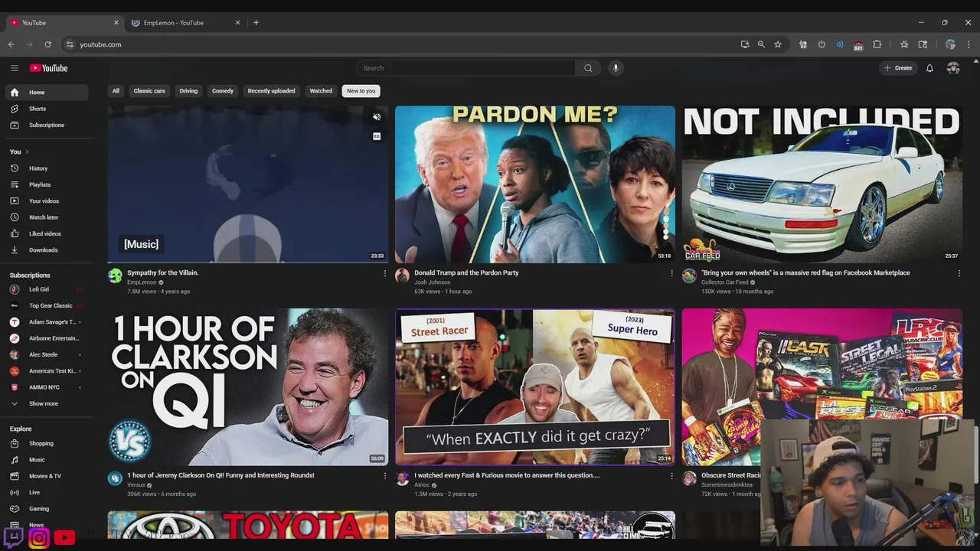Click Chrome zoom magnifier in address bar
This screenshot has width=980, height=551.
[x=761, y=44]
